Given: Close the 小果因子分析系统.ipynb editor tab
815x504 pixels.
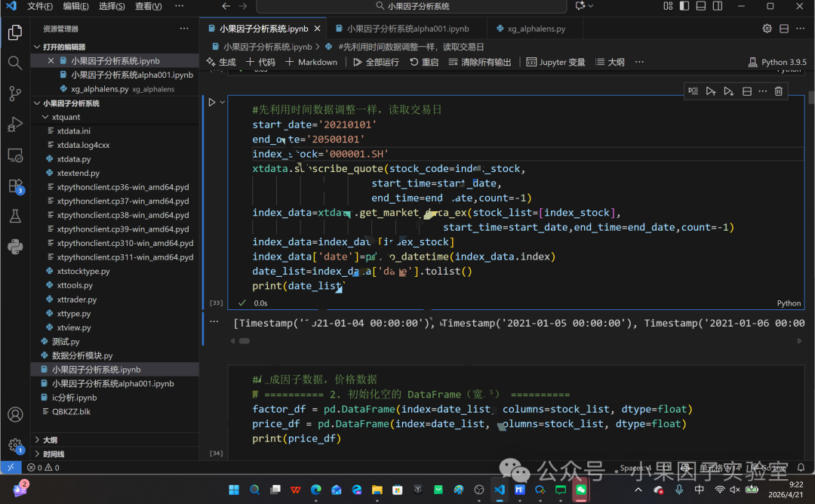Looking at the screenshot, I should (317, 29).
